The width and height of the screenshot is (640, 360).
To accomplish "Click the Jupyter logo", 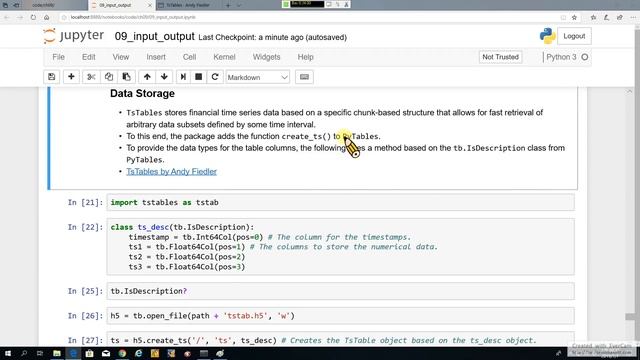I will [x=74, y=36].
